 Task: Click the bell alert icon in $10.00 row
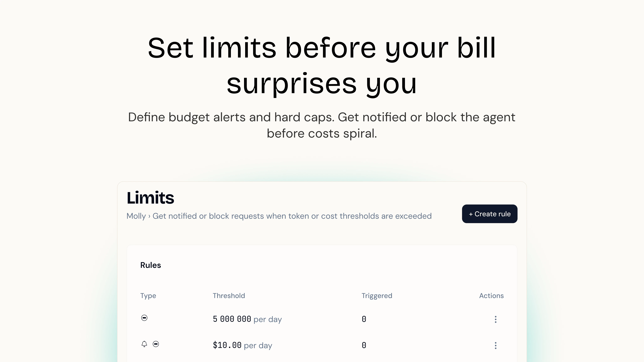[x=144, y=344]
